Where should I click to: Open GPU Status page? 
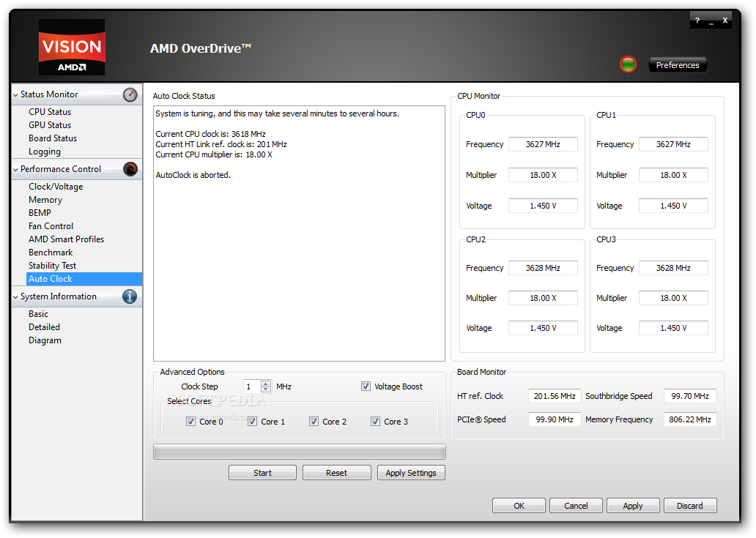[x=50, y=124]
